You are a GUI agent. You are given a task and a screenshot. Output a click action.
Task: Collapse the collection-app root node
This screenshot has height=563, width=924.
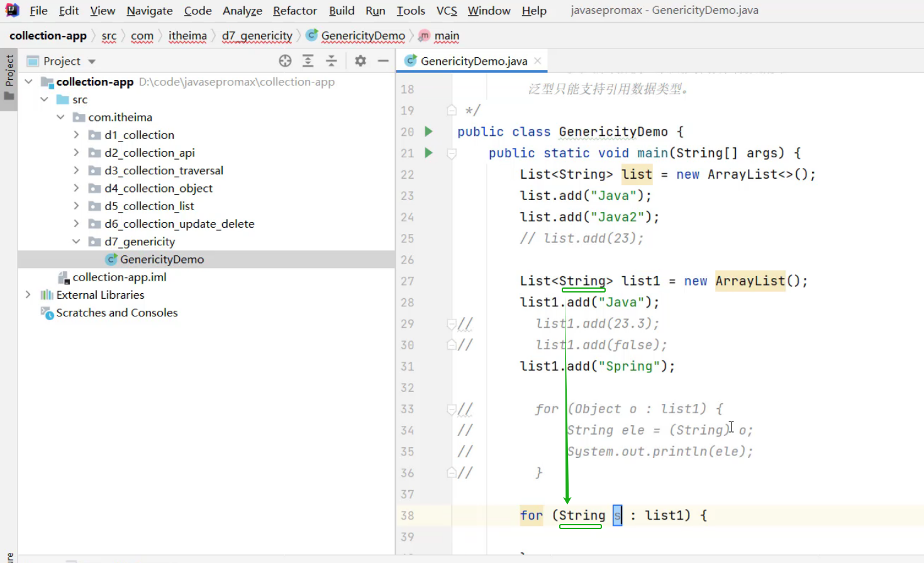[x=28, y=82]
